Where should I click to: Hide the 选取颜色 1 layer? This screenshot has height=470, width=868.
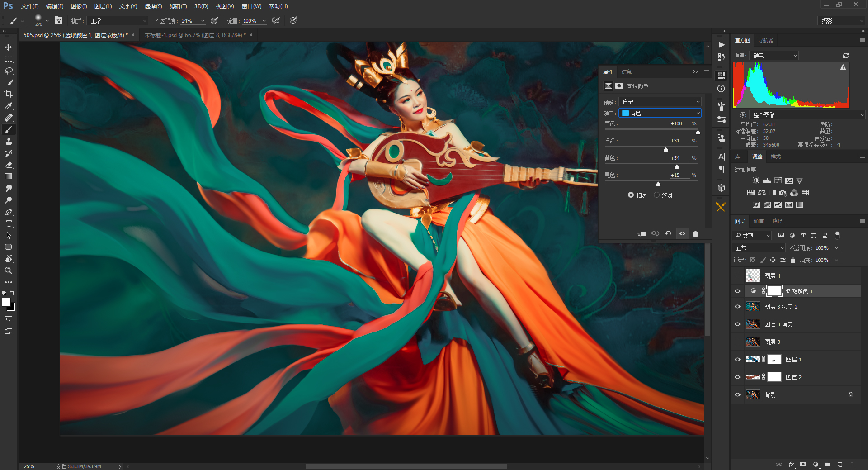[x=738, y=291]
